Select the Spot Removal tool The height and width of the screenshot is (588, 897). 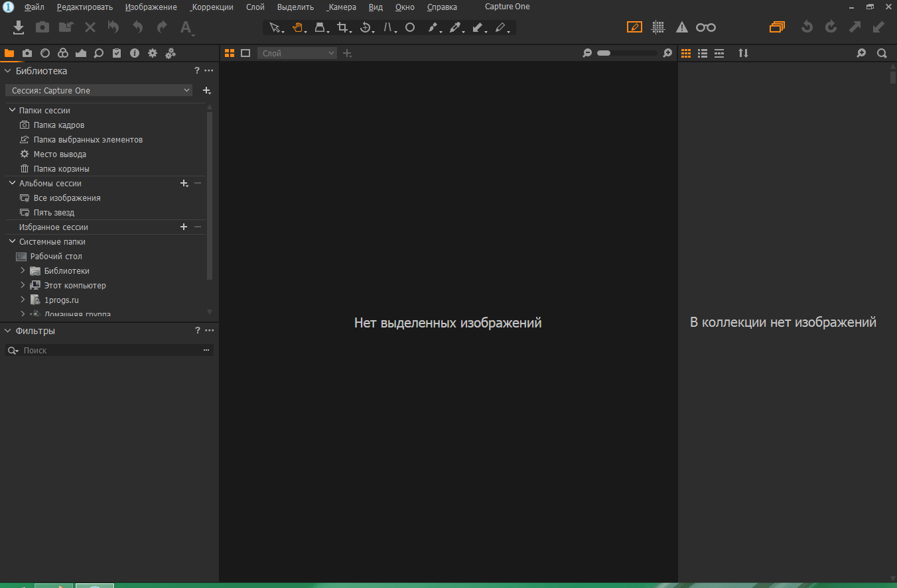coord(410,27)
